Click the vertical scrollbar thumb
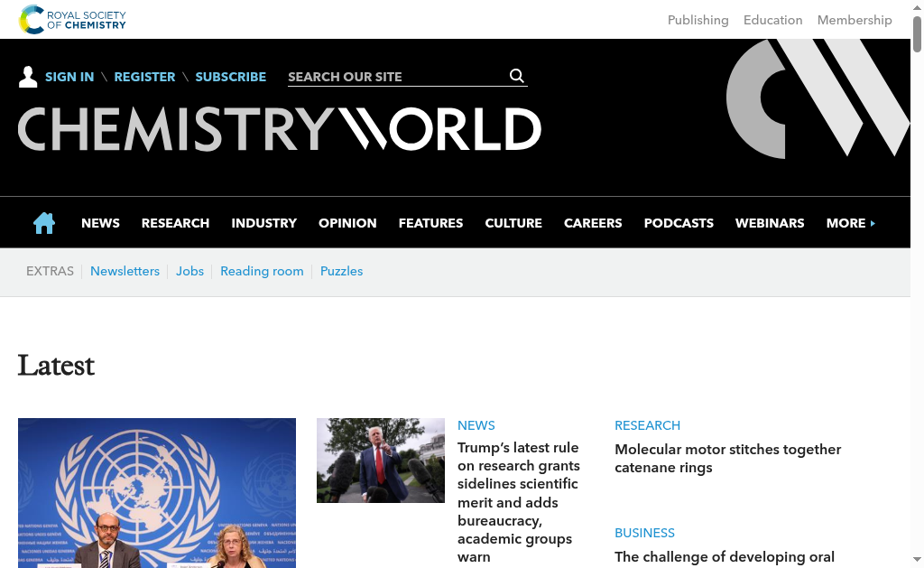The width and height of the screenshot is (924, 568). click(917, 34)
